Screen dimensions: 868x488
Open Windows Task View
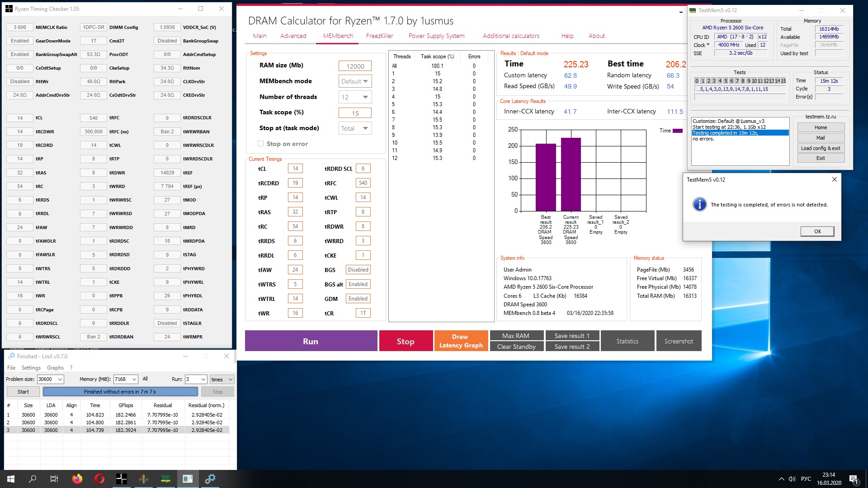54,479
